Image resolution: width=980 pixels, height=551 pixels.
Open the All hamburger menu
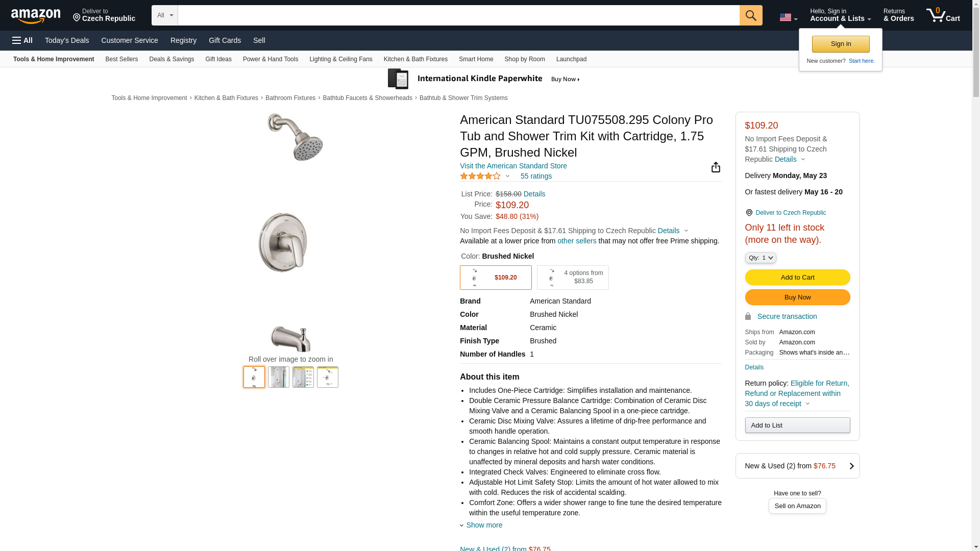pos(22,40)
